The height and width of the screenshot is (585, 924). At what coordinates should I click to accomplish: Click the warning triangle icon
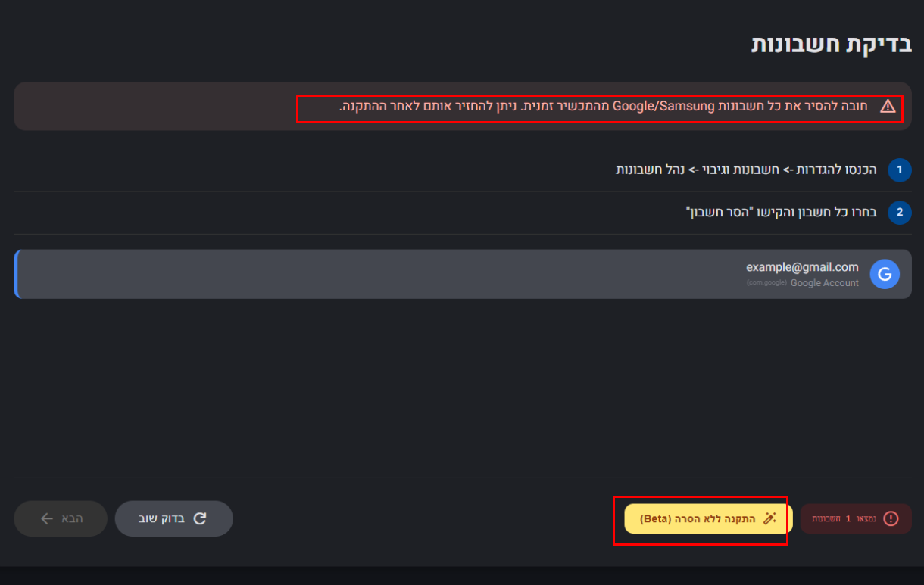click(888, 107)
